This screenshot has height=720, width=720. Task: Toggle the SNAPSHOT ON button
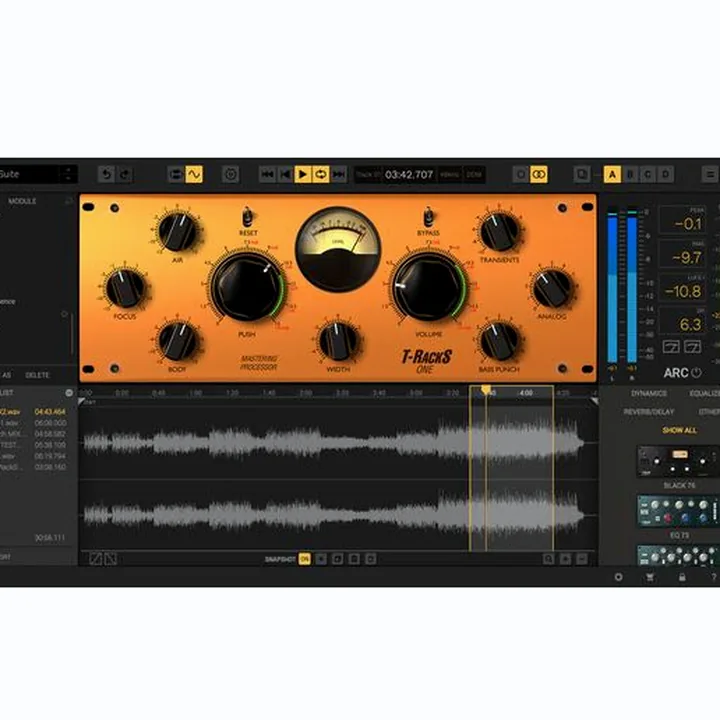point(304,559)
